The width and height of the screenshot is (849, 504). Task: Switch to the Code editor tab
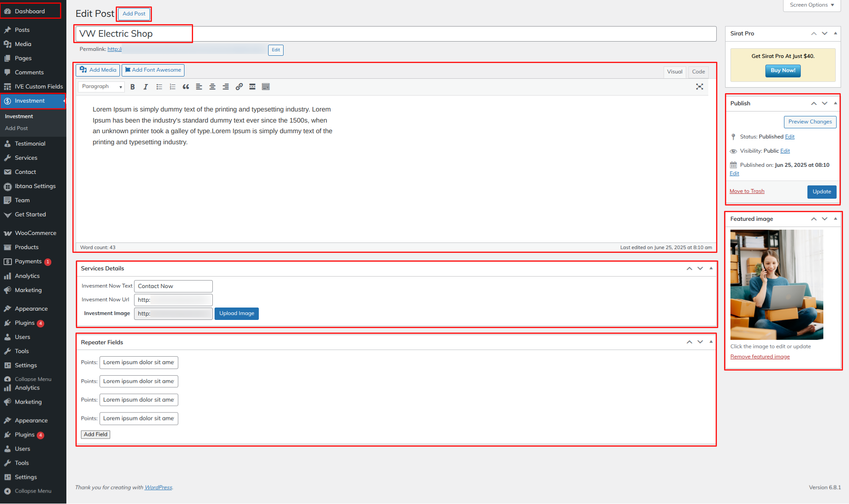698,72
